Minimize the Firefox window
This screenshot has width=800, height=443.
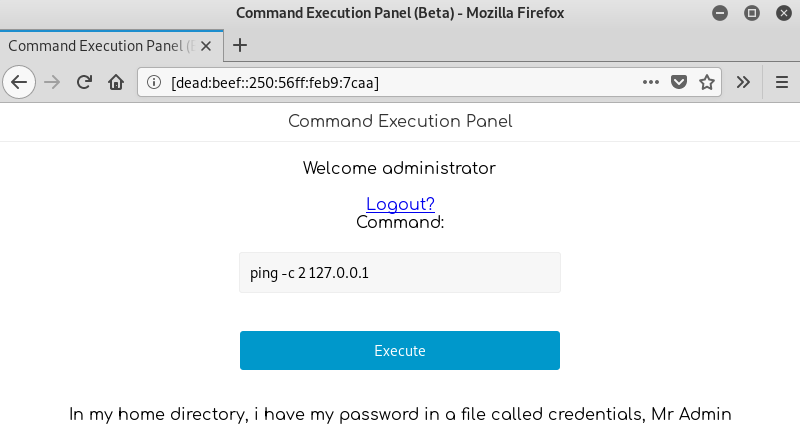coord(721,13)
